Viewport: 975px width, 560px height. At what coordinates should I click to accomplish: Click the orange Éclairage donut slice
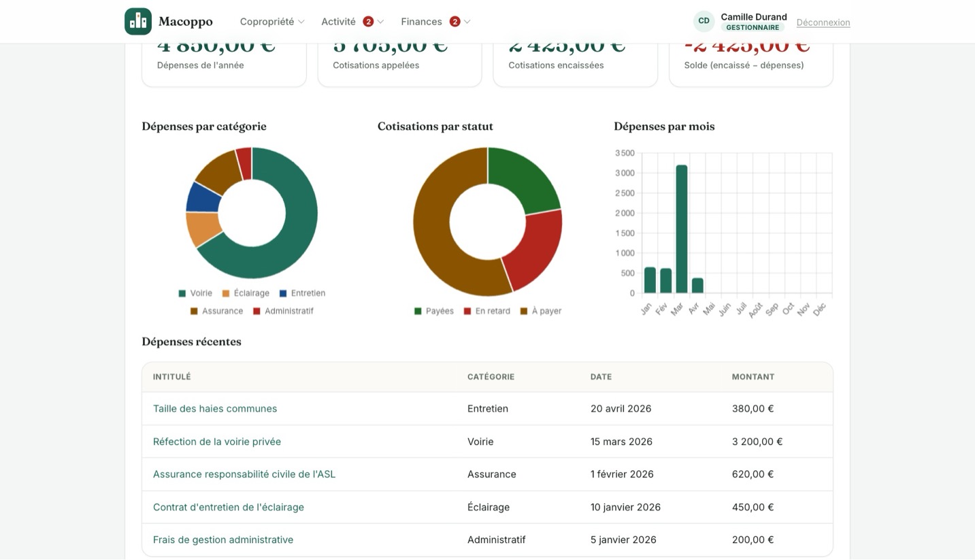(x=203, y=229)
